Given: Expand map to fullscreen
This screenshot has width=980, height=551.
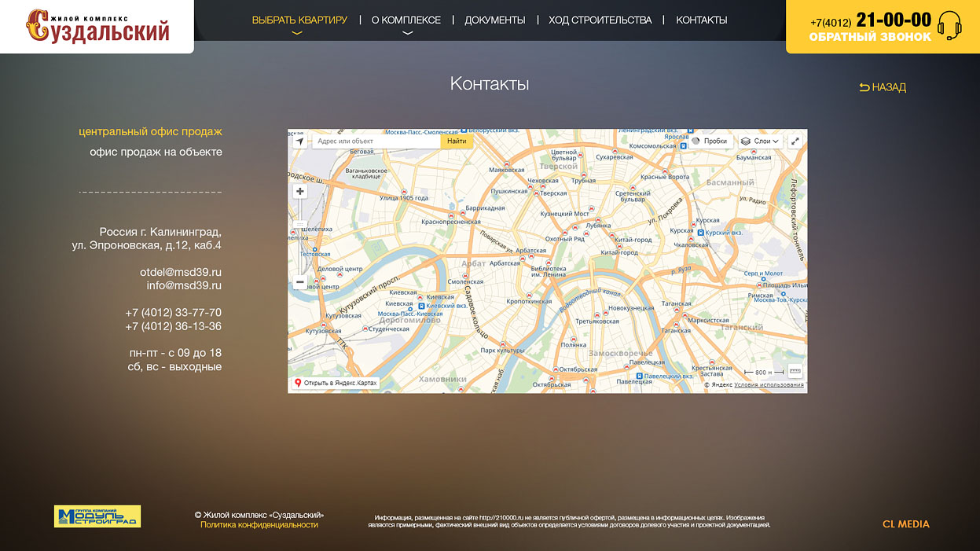Looking at the screenshot, I should [795, 141].
